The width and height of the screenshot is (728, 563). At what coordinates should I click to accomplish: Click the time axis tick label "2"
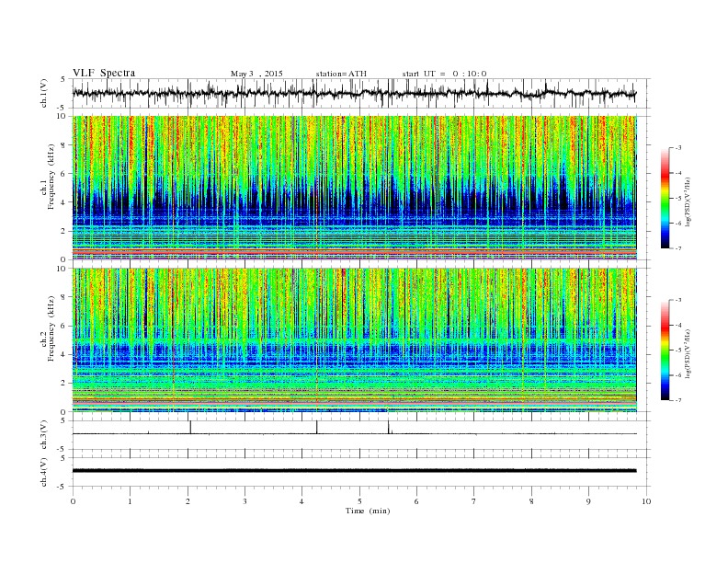pyautogui.click(x=188, y=501)
